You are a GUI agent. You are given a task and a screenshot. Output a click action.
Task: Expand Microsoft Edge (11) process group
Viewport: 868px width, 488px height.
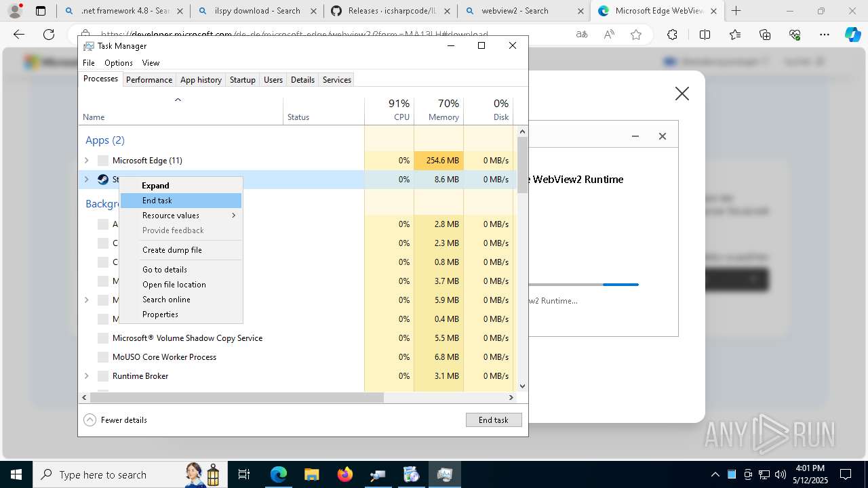point(86,161)
